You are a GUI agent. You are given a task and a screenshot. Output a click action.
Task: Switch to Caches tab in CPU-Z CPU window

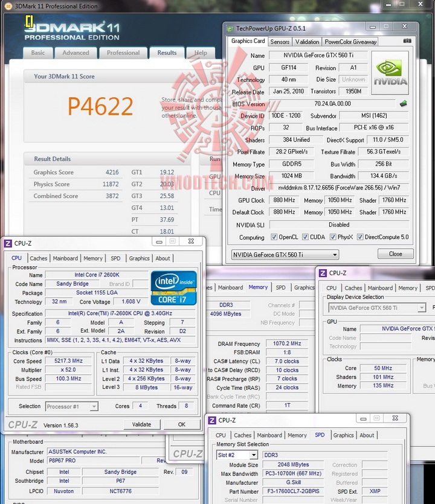[39, 258]
